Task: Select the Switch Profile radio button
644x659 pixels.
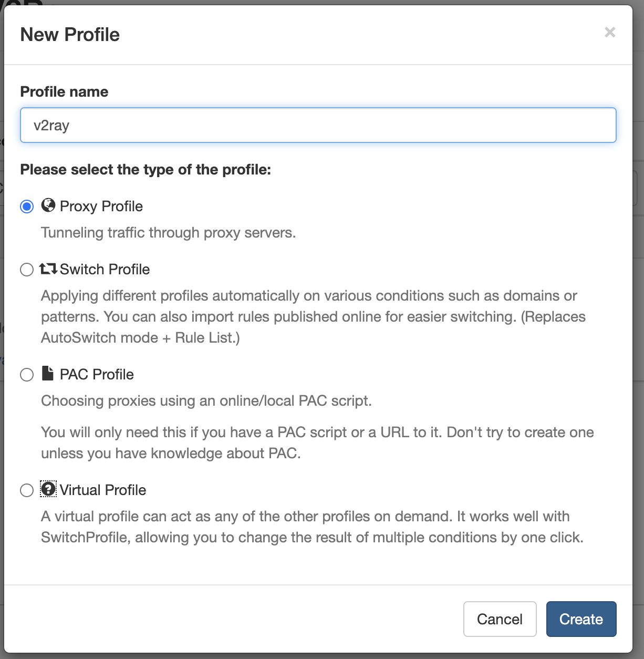Action: click(x=27, y=270)
